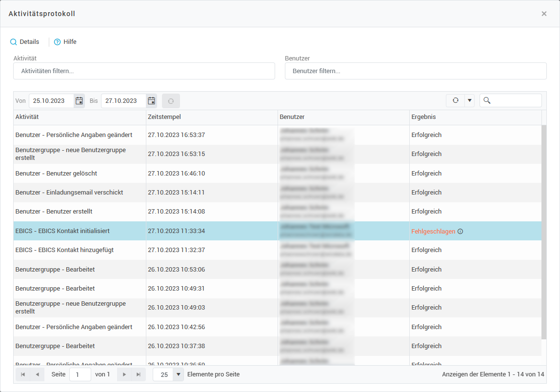Go to the next page arrow
This screenshot has height=392, width=560.
click(124, 374)
